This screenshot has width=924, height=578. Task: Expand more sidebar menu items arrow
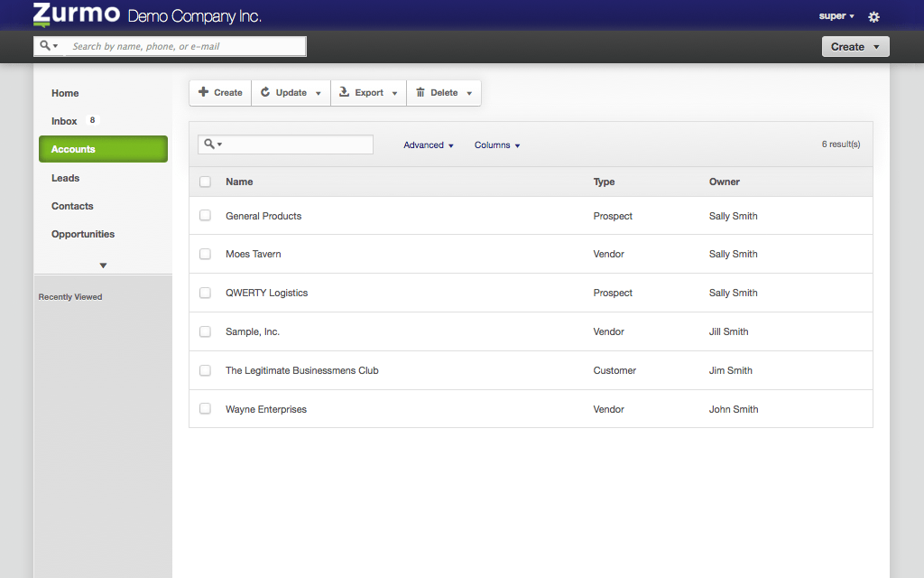coord(103,266)
